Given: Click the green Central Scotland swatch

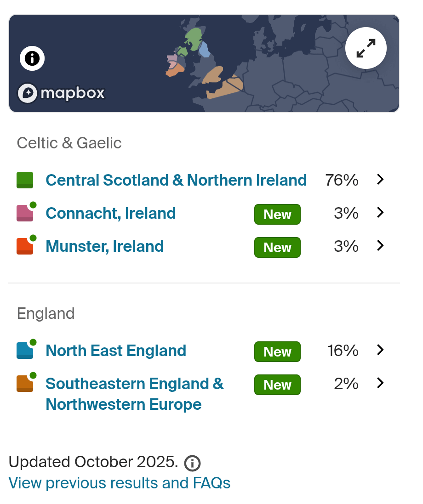Looking at the screenshot, I should pyautogui.click(x=25, y=180).
